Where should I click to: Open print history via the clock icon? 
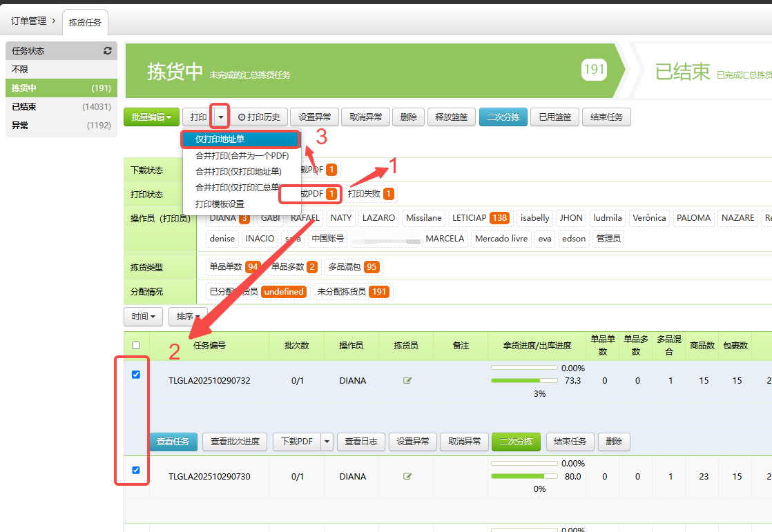pos(260,117)
